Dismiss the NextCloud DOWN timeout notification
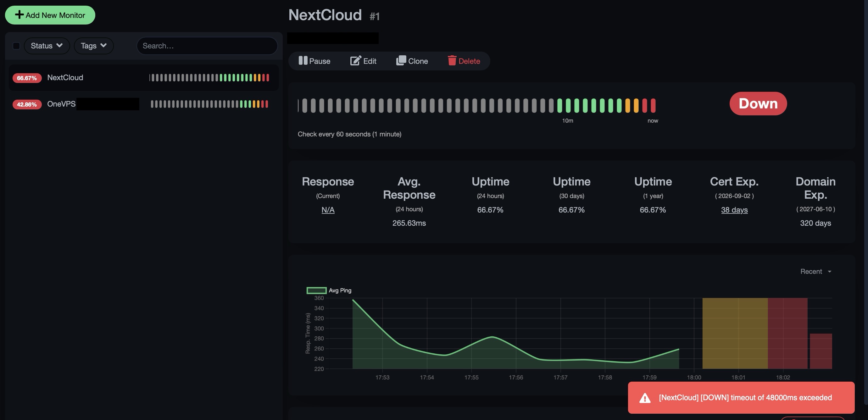The width and height of the screenshot is (868, 420). click(741, 398)
